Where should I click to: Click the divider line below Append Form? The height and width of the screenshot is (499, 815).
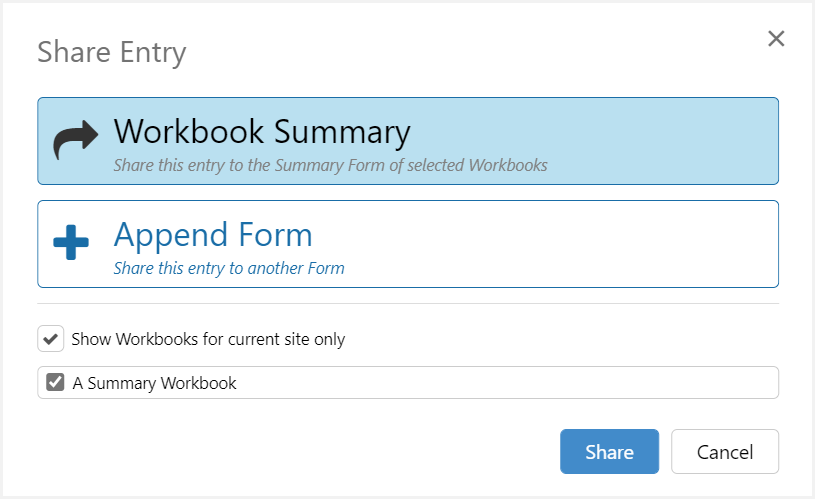click(408, 303)
